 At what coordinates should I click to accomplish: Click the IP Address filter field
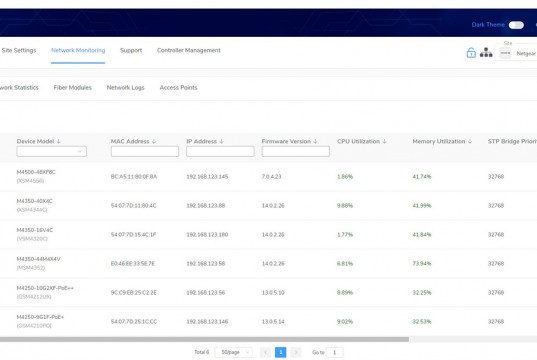pos(220,151)
